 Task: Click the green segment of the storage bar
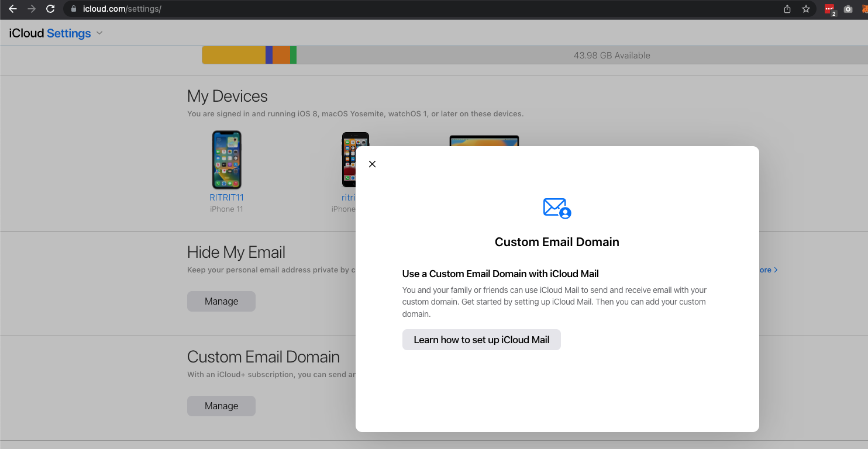pyautogui.click(x=293, y=55)
